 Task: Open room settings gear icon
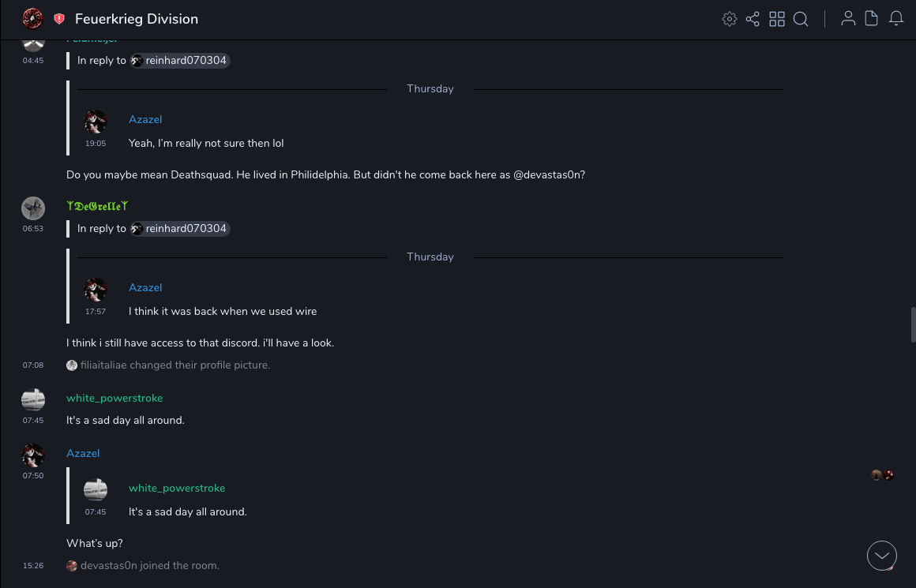(730, 19)
